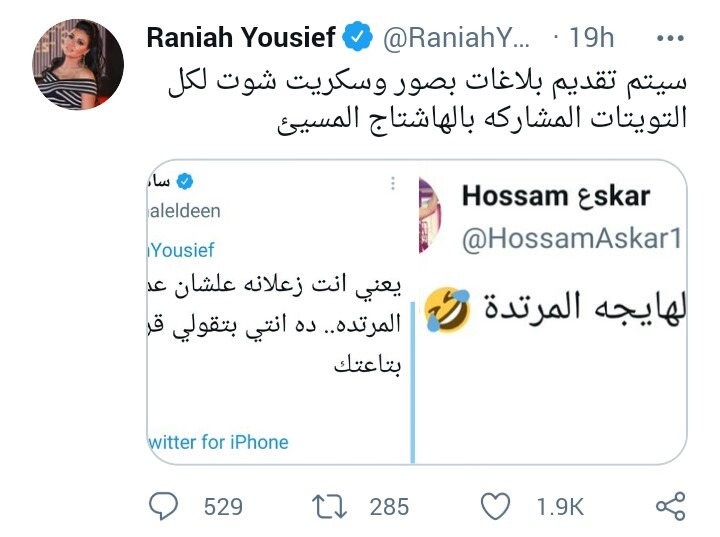Open the three-dot more options menu

click(668, 39)
